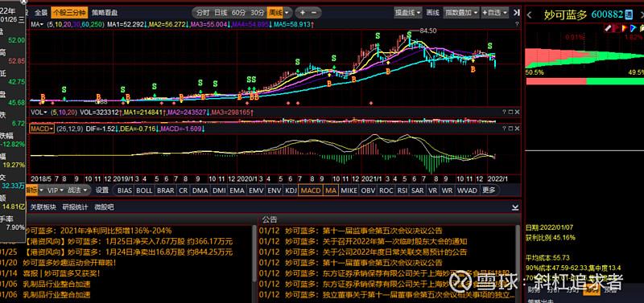Image resolution: width=644 pixels, height=303 pixels.
Task: Maximize the MACD indicator pane
Action: (x=511, y=129)
